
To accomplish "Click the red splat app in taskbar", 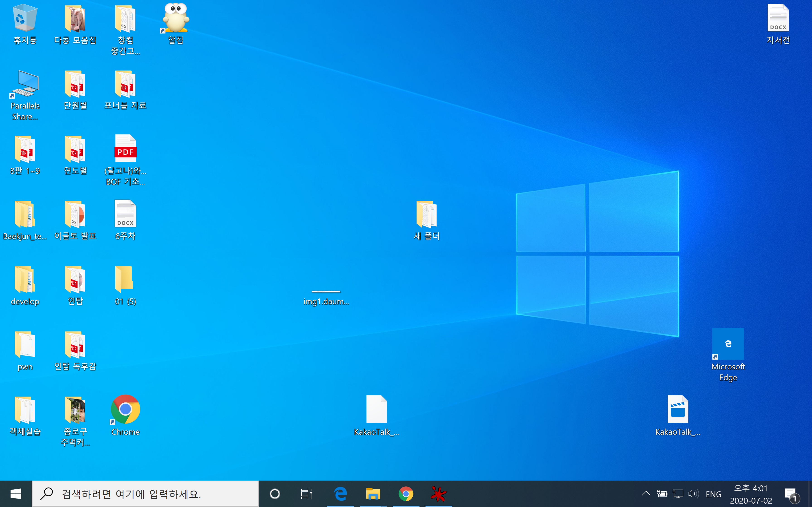I will click(438, 494).
